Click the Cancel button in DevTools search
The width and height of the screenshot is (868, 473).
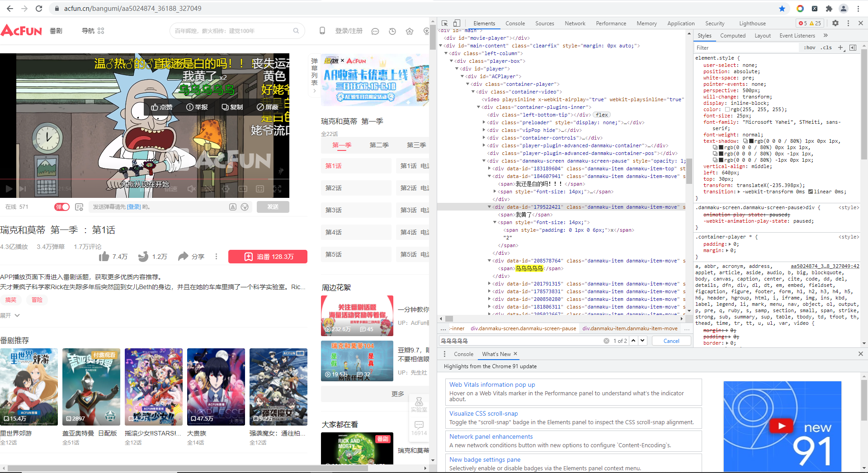[x=671, y=341]
